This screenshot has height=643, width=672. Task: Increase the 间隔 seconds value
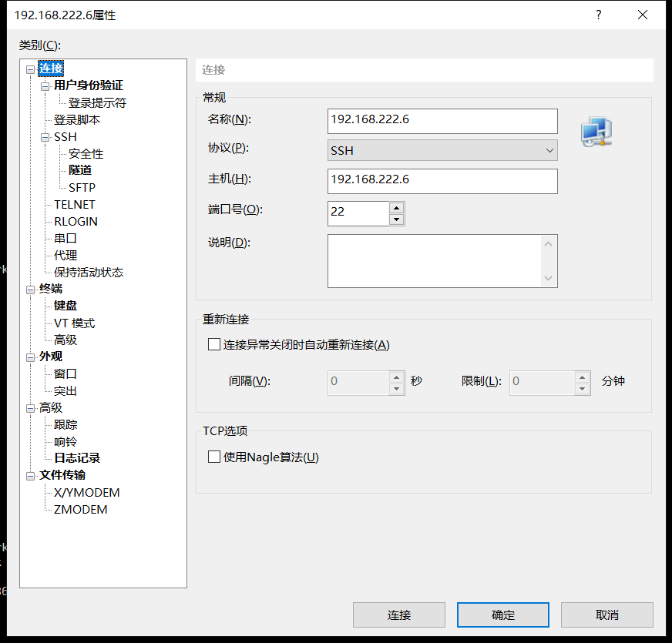(x=396, y=377)
